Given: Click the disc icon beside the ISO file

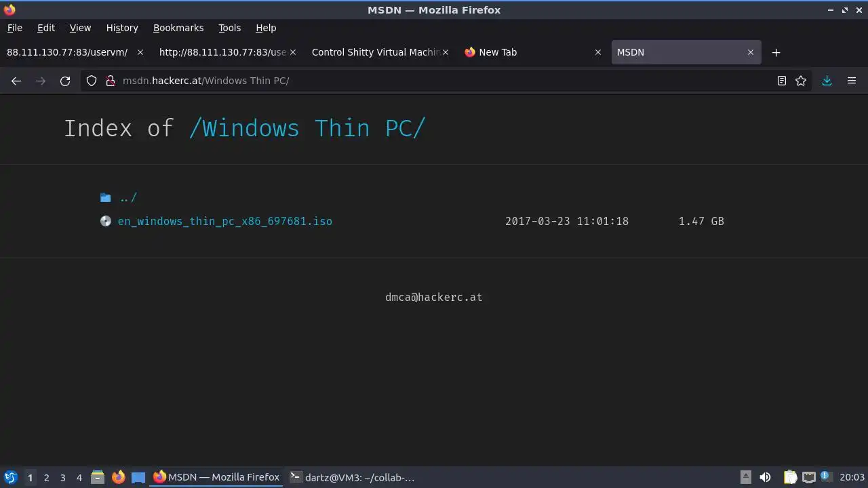Looking at the screenshot, I should 105,221.
